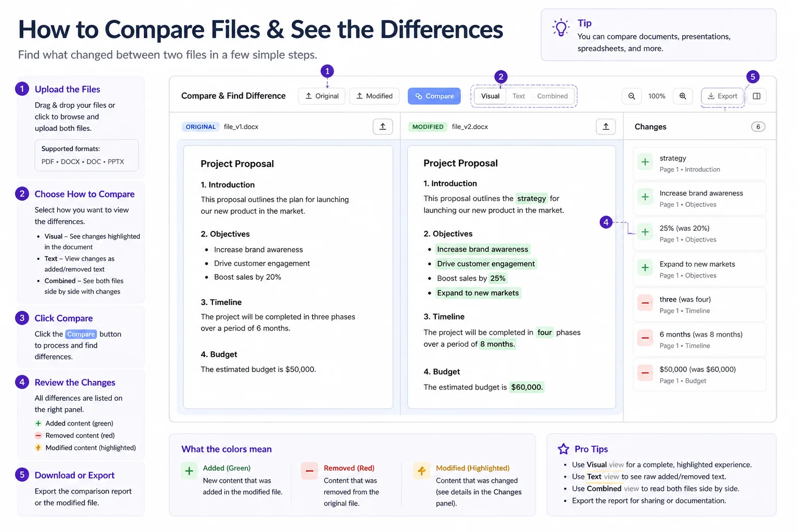
Task: Click highlighted word 'strategy' in modified document
Action: point(531,198)
